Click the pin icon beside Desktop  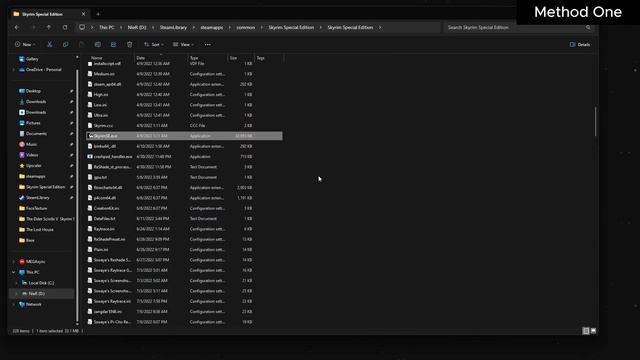(x=71, y=91)
